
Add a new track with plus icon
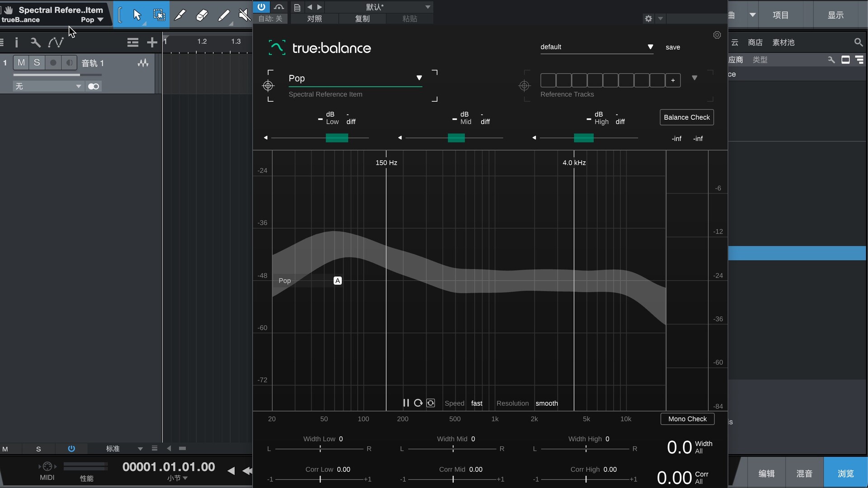152,42
